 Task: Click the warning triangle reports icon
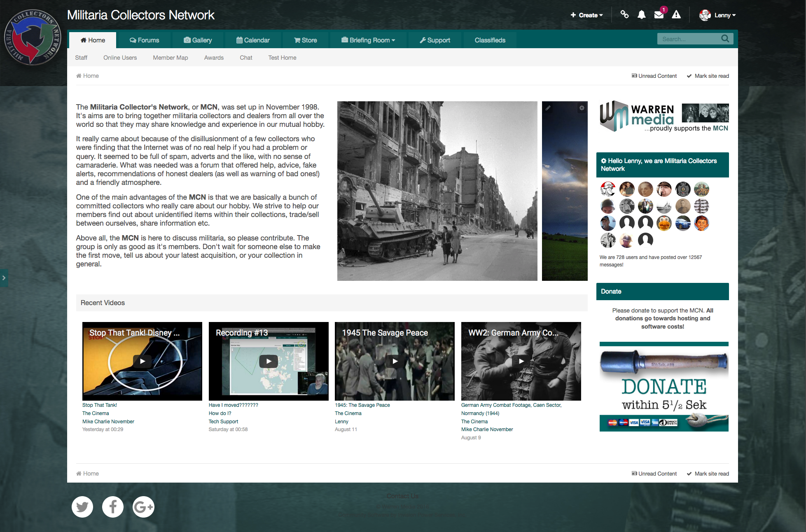676,15
